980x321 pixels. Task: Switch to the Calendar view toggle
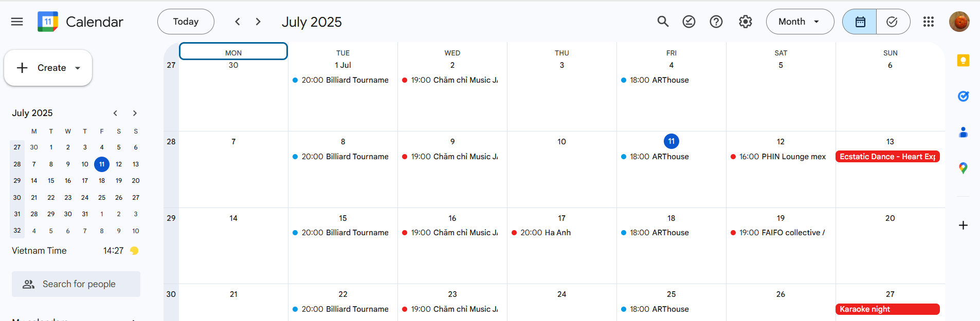click(860, 22)
